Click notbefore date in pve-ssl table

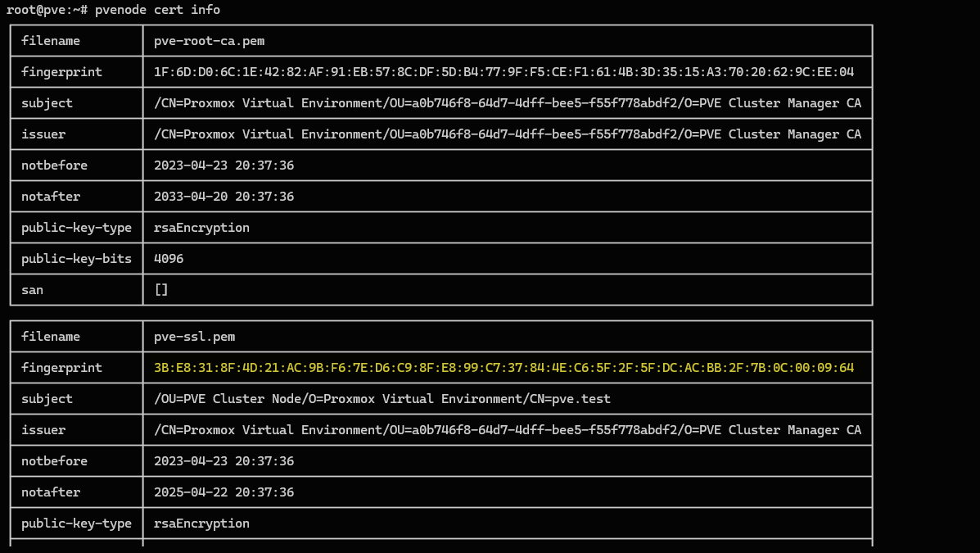coord(224,461)
